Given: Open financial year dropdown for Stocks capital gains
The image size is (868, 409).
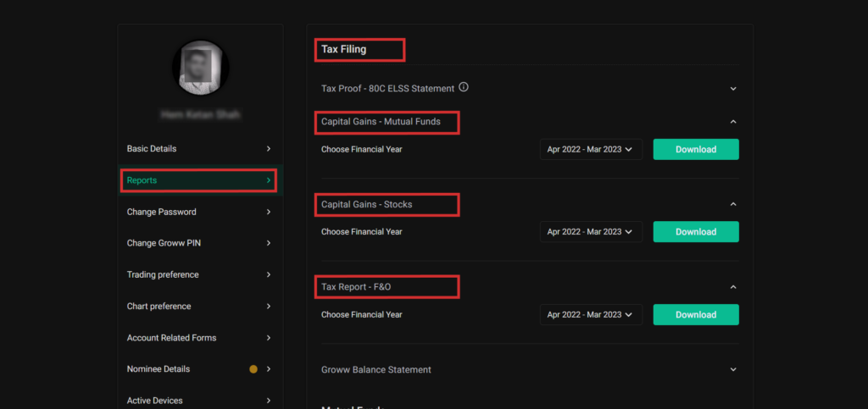Looking at the screenshot, I should (591, 232).
